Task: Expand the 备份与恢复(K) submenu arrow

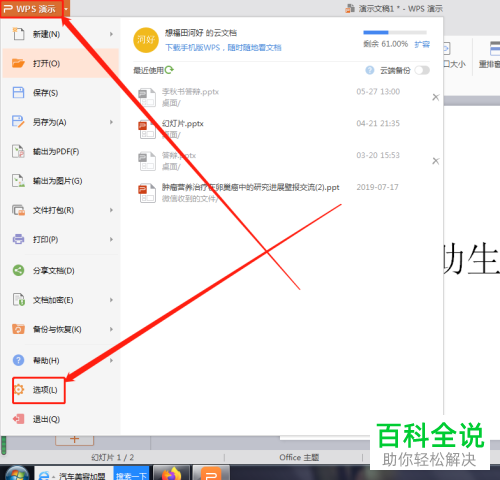Action: click(111, 329)
